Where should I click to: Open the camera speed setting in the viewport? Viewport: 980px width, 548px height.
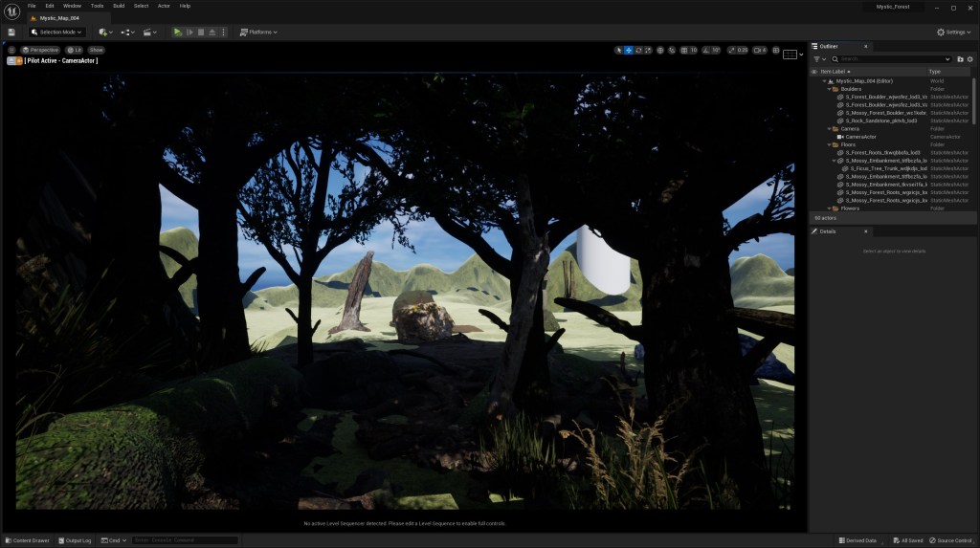coord(760,50)
